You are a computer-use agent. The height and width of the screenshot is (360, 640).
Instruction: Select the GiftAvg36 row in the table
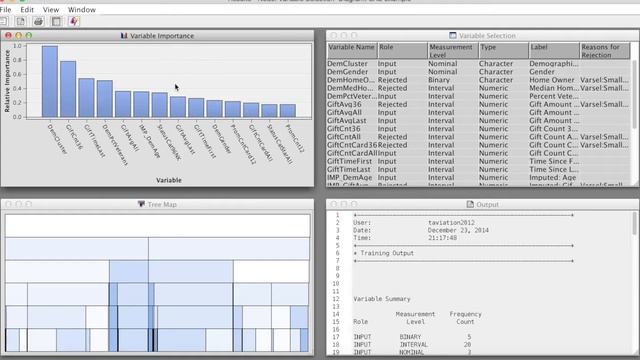click(478, 104)
